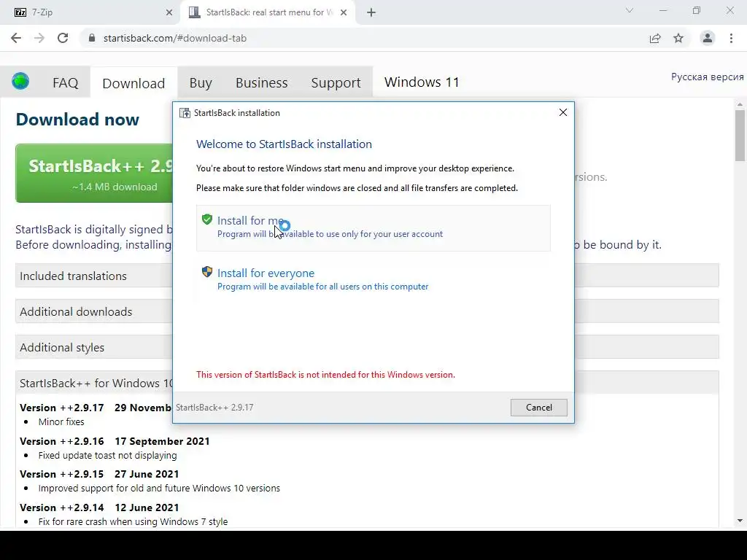Viewport: 747px width, 560px height.
Task: Click the 'Download now' heading
Action: point(77,119)
